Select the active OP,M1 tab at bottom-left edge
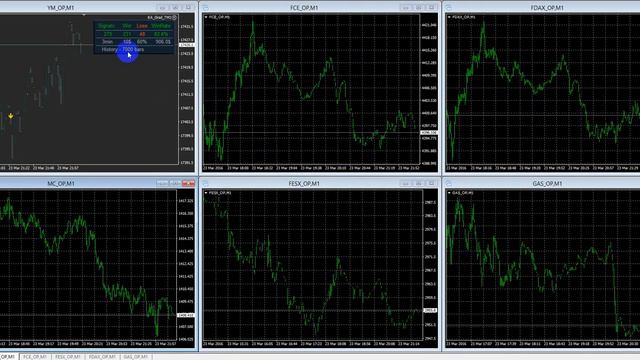Viewport: 640px width, 360px height. (x=8, y=357)
